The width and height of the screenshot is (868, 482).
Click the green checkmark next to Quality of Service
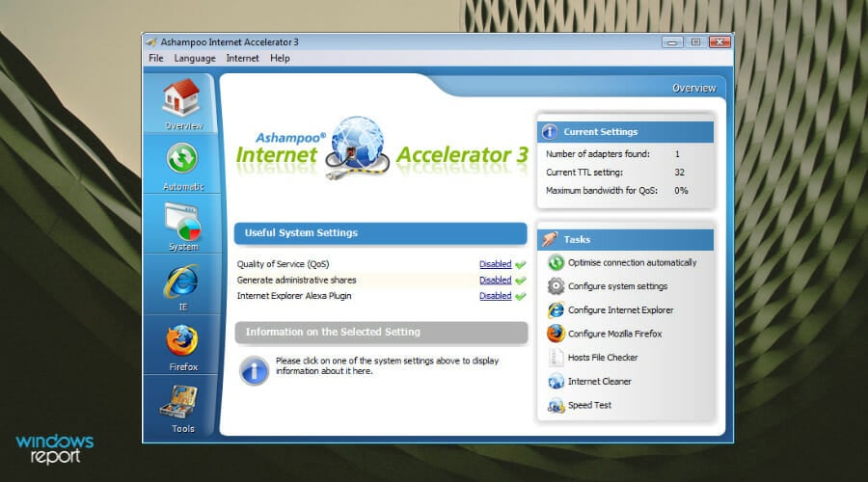click(521, 264)
